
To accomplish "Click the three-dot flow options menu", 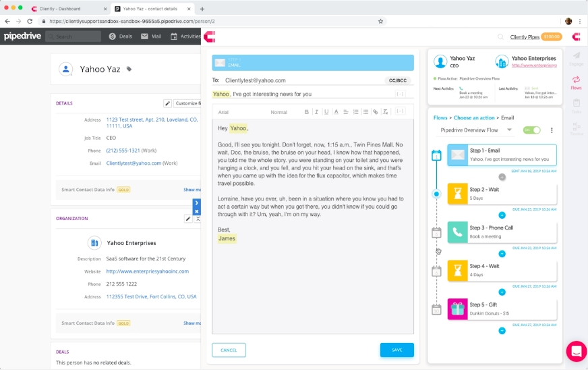I will (x=552, y=130).
